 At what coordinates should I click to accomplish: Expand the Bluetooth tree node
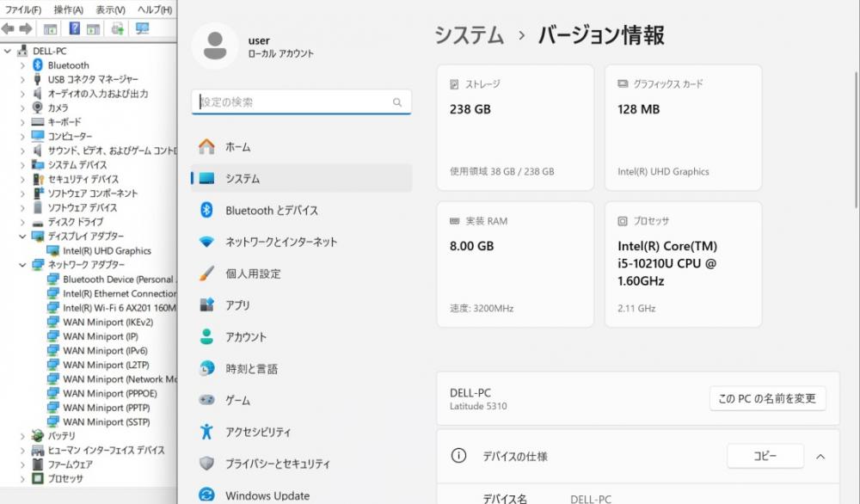pos(22,65)
